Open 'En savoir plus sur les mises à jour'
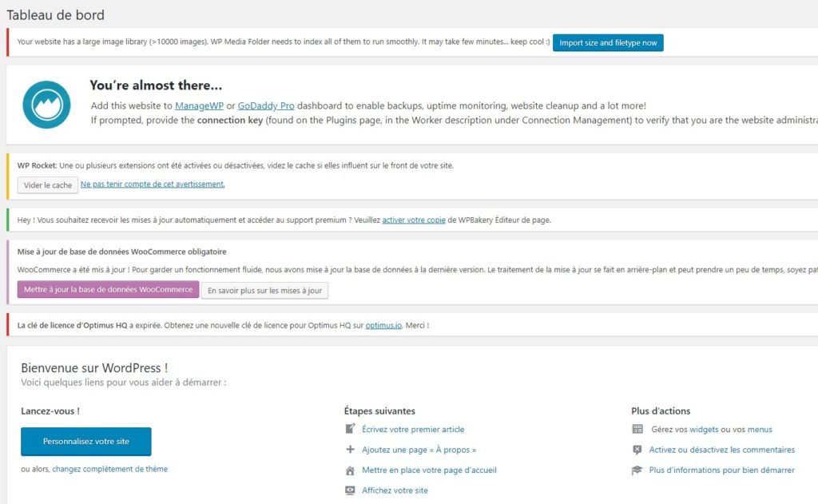818x504 pixels. pos(264,290)
